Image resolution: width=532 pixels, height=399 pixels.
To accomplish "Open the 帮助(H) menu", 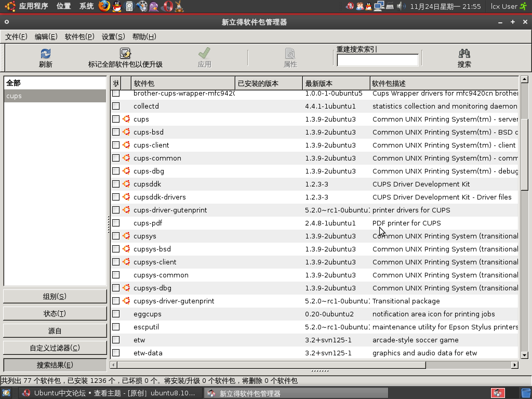I will 144,37.
